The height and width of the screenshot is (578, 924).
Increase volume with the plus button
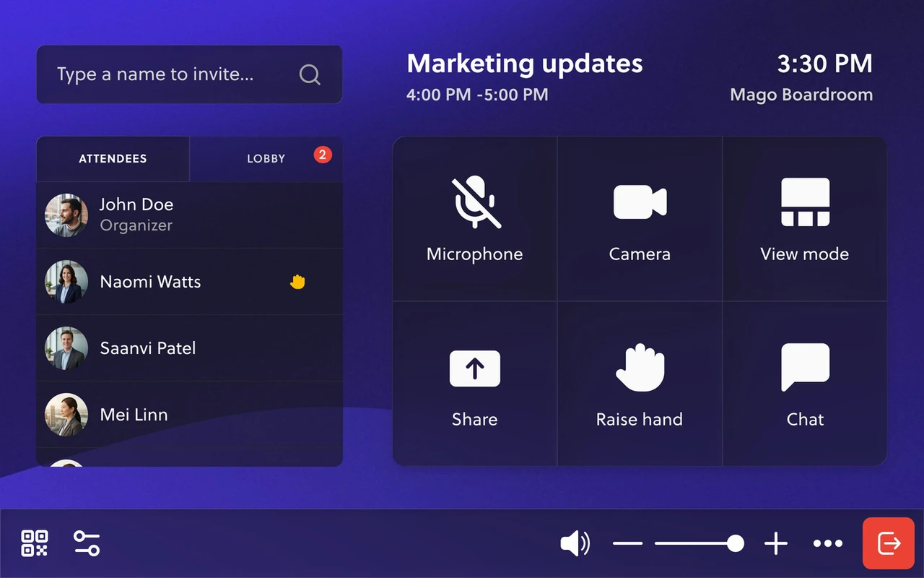pyautogui.click(x=776, y=543)
